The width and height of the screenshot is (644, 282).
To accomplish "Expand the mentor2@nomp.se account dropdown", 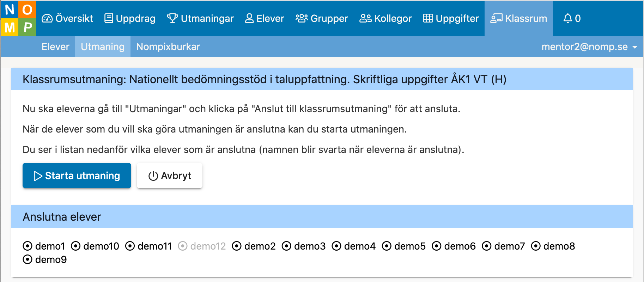I will tap(589, 47).
